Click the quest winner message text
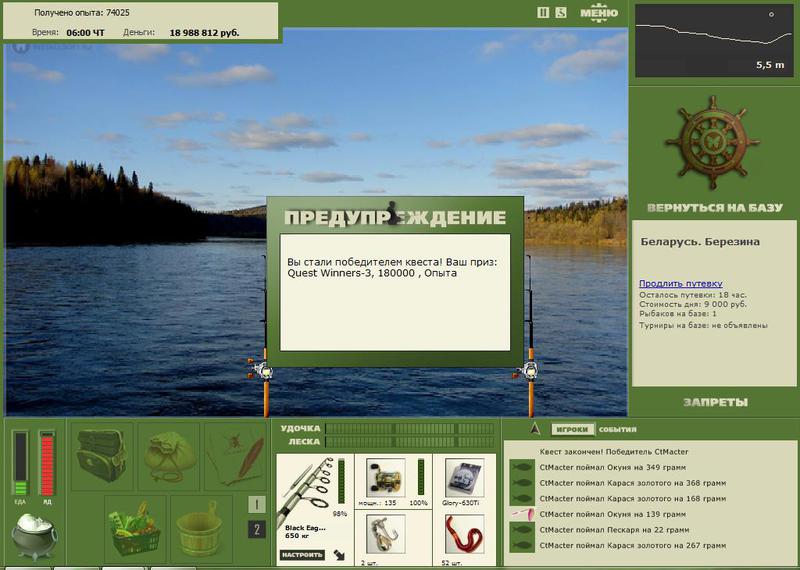This screenshot has height=570, width=800. [x=392, y=267]
